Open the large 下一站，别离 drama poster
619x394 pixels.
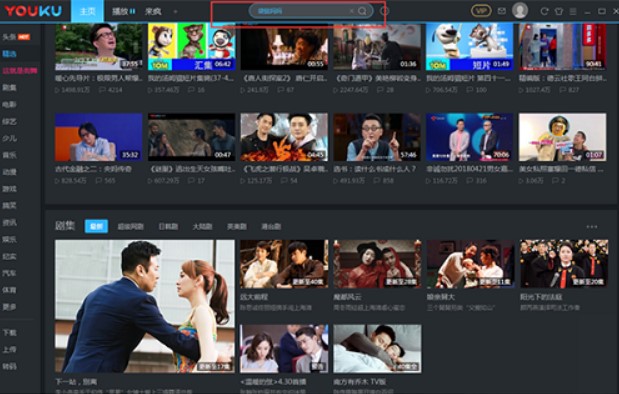click(145, 306)
